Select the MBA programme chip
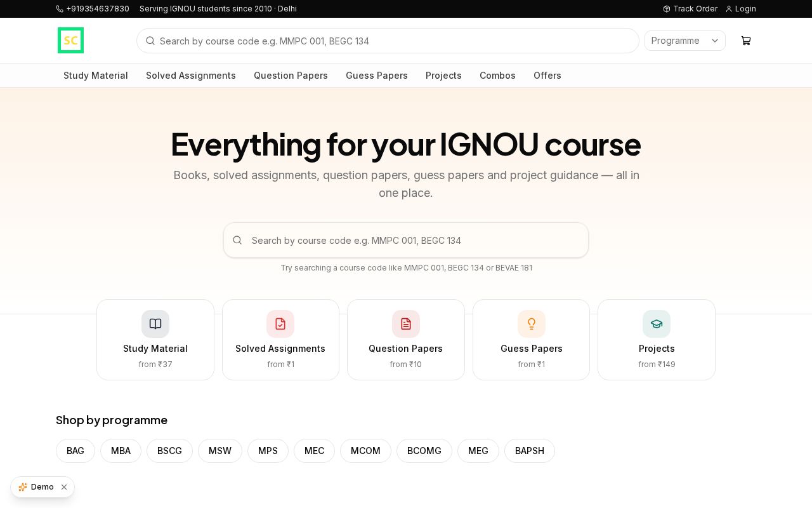Viewport: 812px width, 508px height. pos(121,451)
